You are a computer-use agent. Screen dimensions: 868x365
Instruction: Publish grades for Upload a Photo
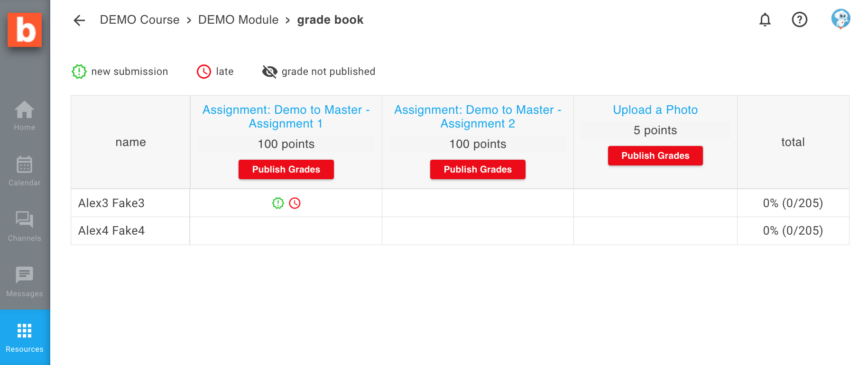(x=655, y=155)
